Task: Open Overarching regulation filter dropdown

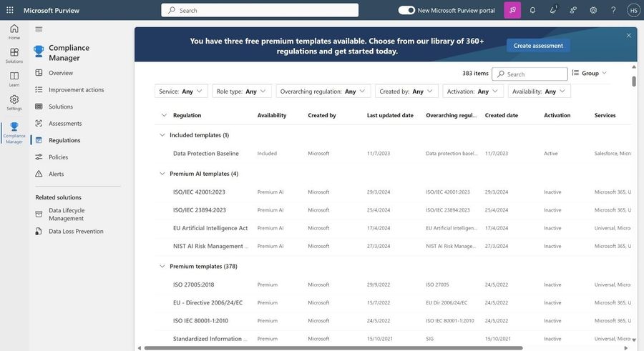Action: click(x=323, y=91)
